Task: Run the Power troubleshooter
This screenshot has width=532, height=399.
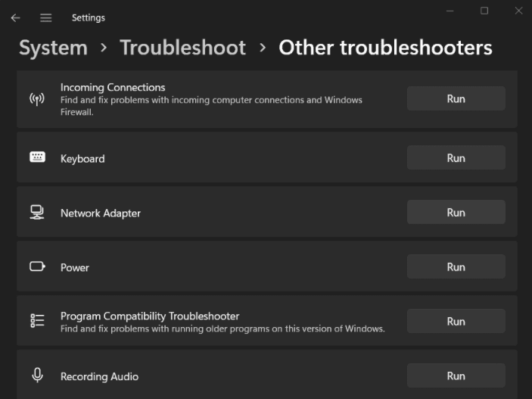Action: (x=456, y=267)
